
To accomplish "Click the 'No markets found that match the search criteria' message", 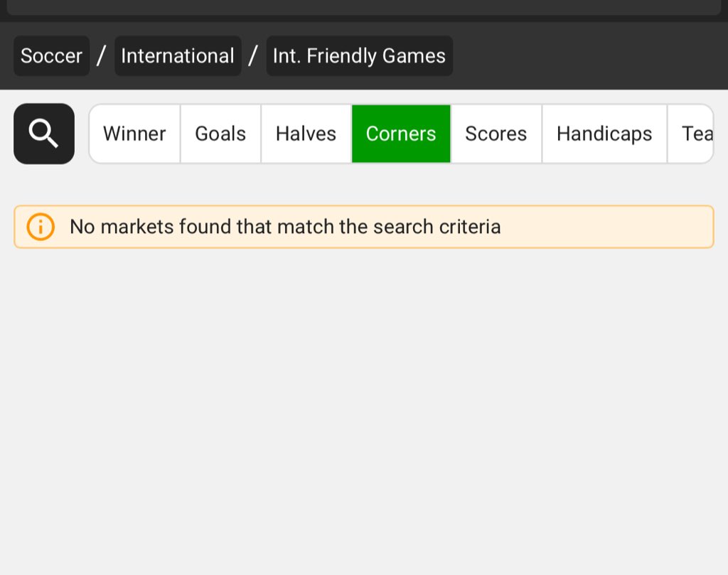I will point(285,227).
